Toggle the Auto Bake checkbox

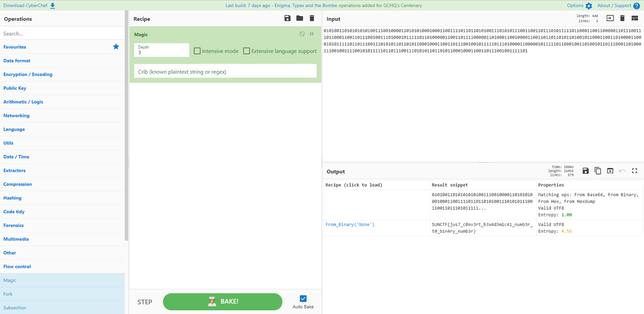pyautogui.click(x=303, y=298)
